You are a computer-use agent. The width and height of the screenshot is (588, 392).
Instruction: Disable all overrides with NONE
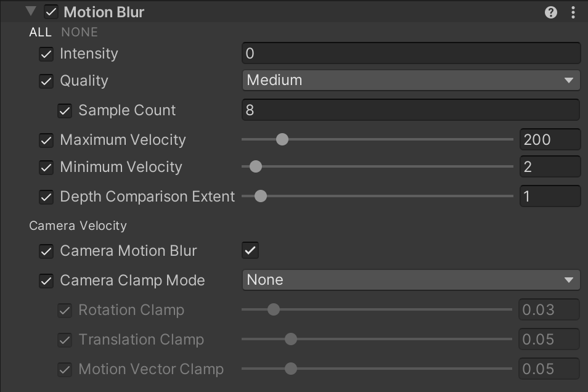pyautogui.click(x=80, y=32)
